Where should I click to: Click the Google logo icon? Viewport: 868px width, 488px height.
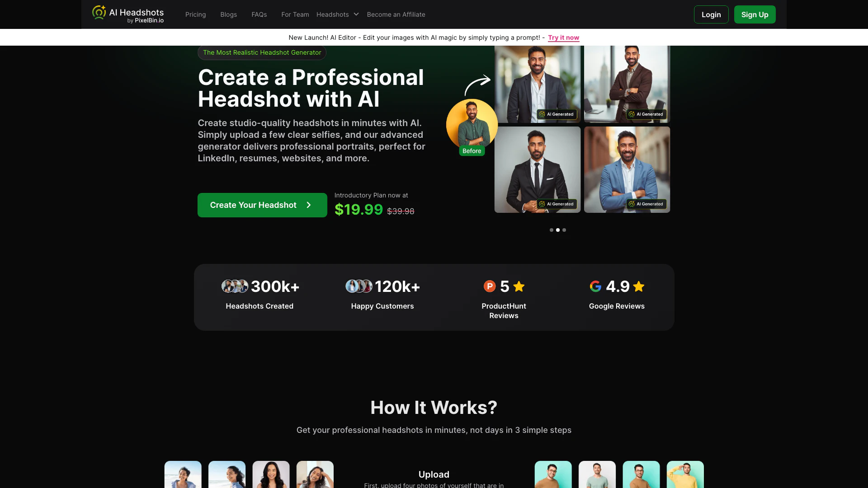point(595,286)
